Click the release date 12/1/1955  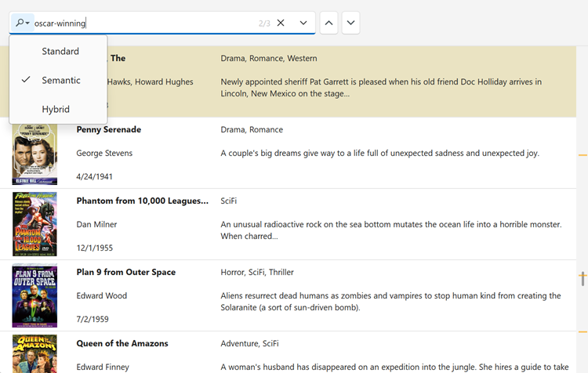(95, 248)
